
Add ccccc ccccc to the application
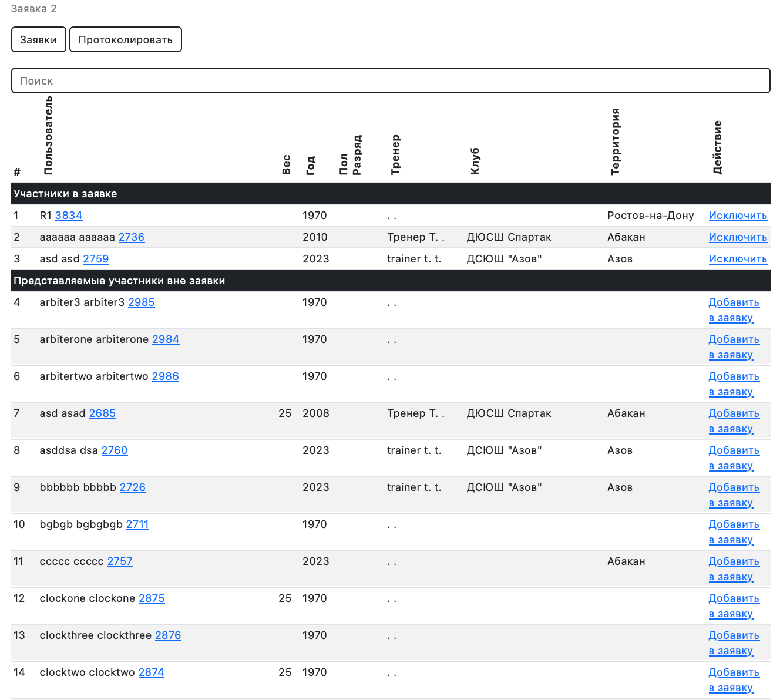click(734, 569)
